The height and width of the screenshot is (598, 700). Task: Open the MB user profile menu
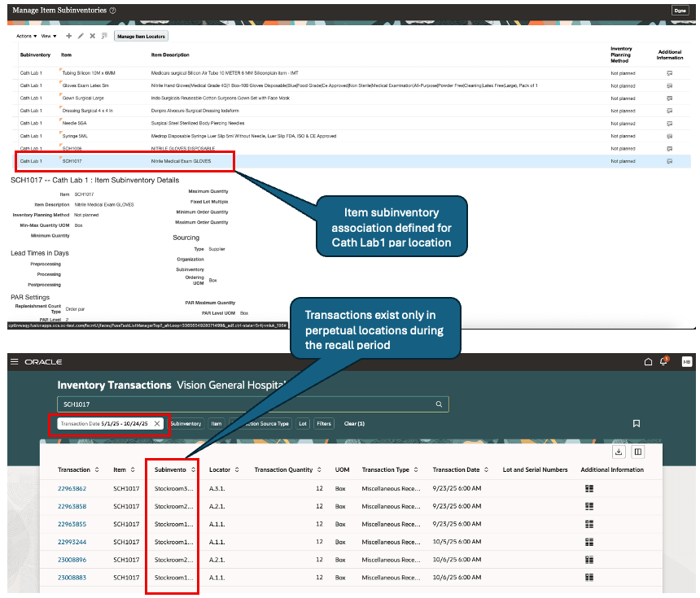click(687, 361)
